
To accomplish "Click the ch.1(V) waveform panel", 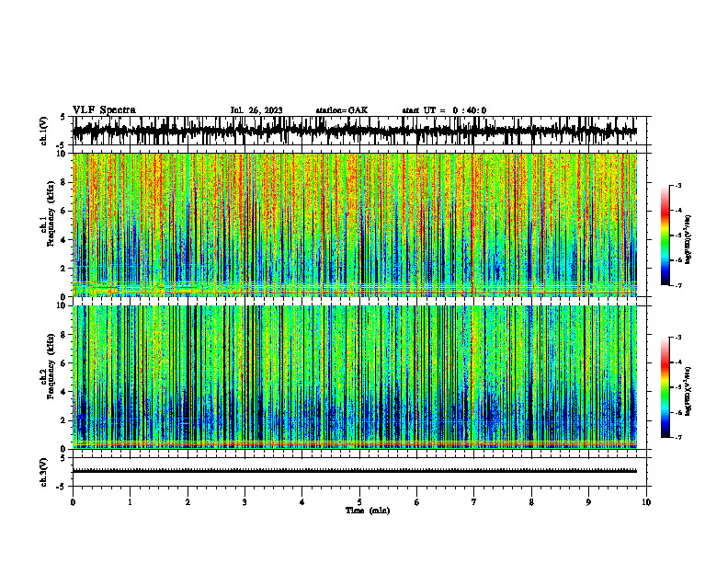I will click(359, 131).
